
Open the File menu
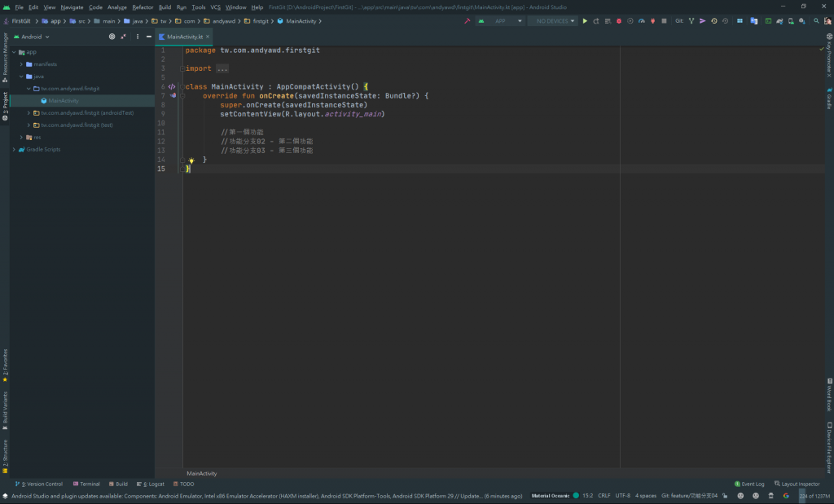point(20,7)
